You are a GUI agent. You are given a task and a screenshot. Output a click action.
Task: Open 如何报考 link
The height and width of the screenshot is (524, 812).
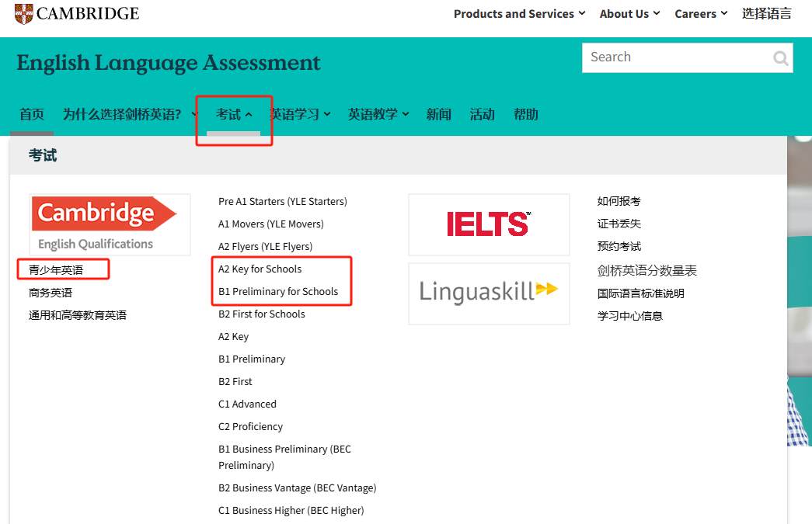pos(619,201)
